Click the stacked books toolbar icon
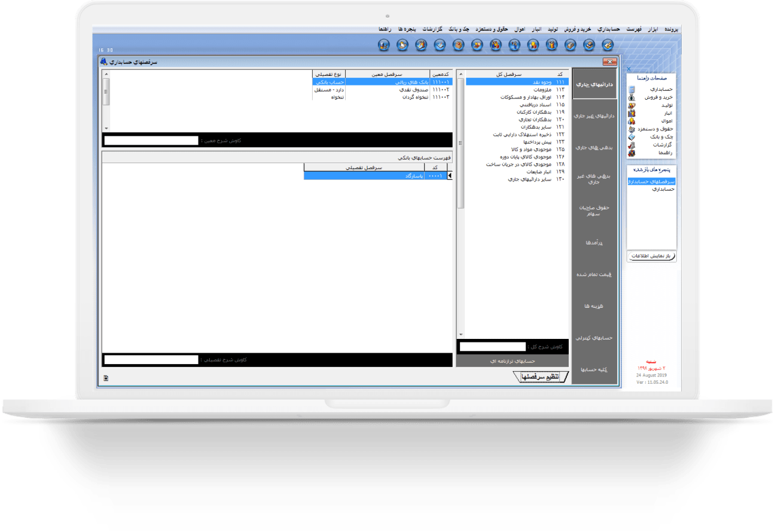The width and height of the screenshot is (775, 532). [x=589, y=44]
